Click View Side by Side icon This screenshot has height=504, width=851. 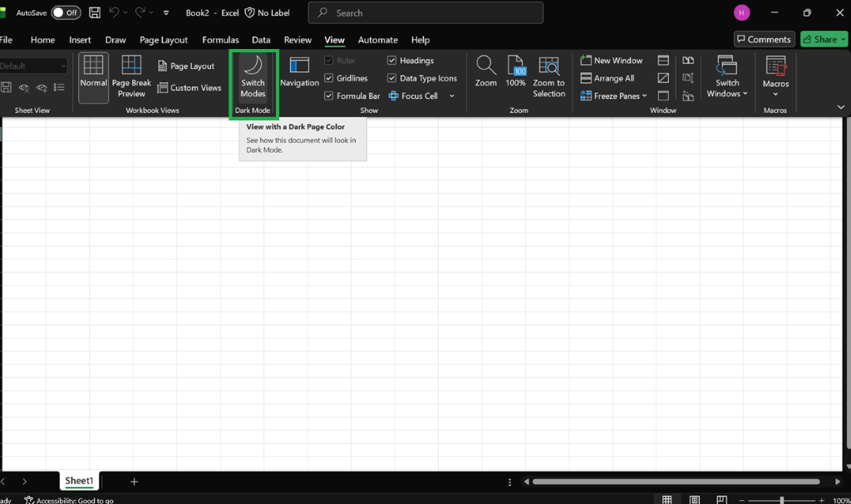tap(688, 61)
